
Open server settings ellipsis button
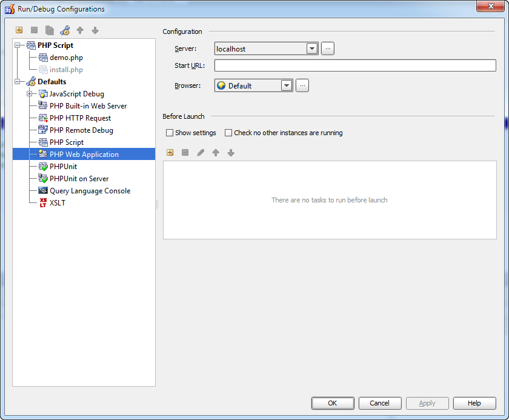pyautogui.click(x=328, y=48)
